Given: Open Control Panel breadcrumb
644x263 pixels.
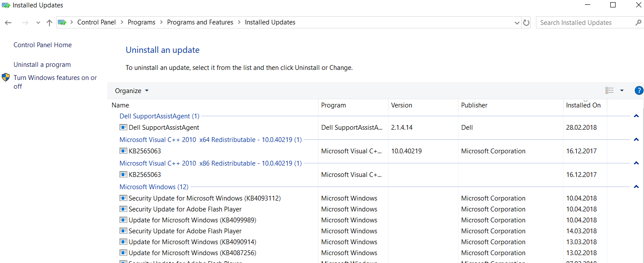Looking at the screenshot, I should point(97,22).
